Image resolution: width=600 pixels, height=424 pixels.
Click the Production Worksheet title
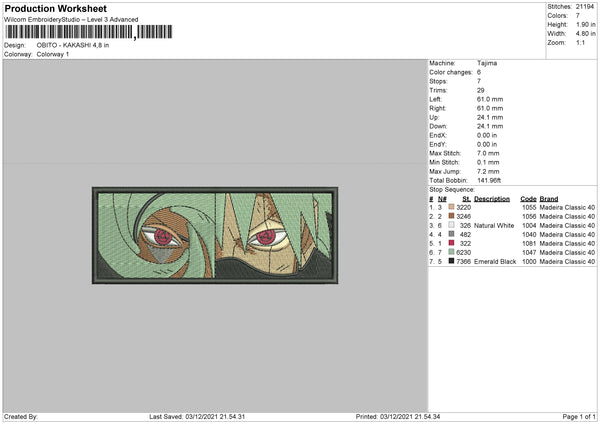(55, 8)
